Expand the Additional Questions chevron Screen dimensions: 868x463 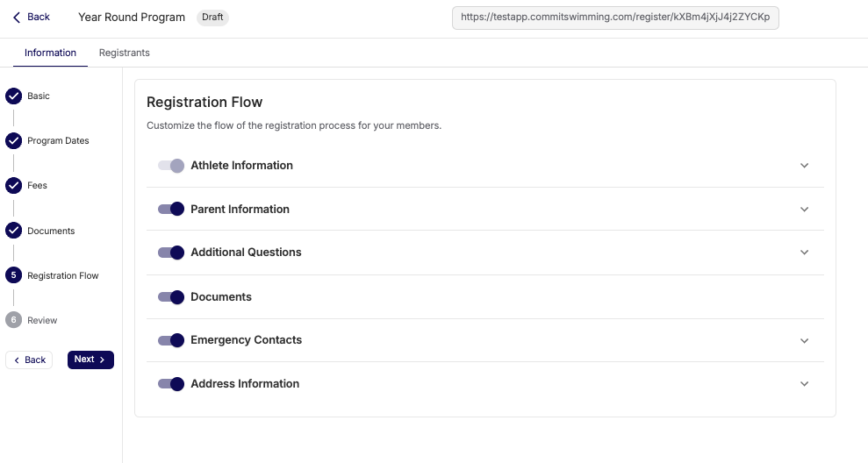(x=804, y=253)
